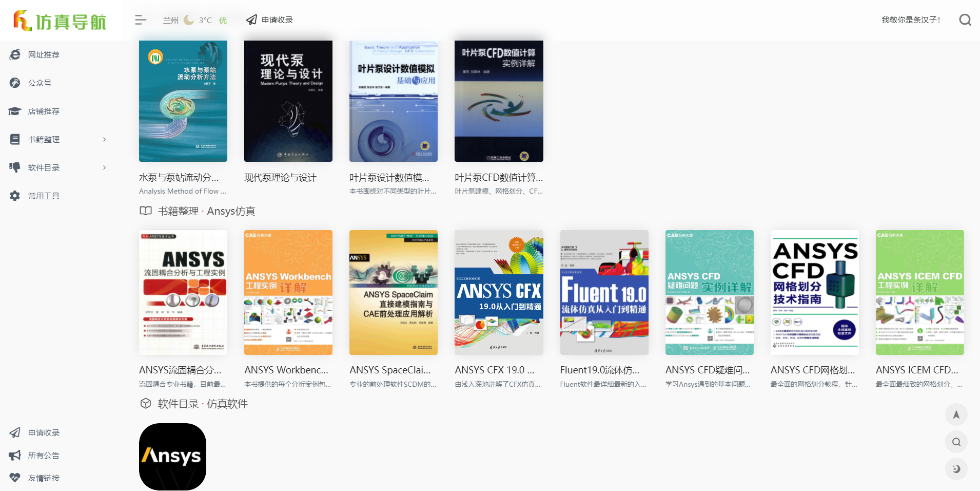The height and width of the screenshot is (491, 980).
Task: Click the moon weather icon for 兰州
Action: pos(189,20)
